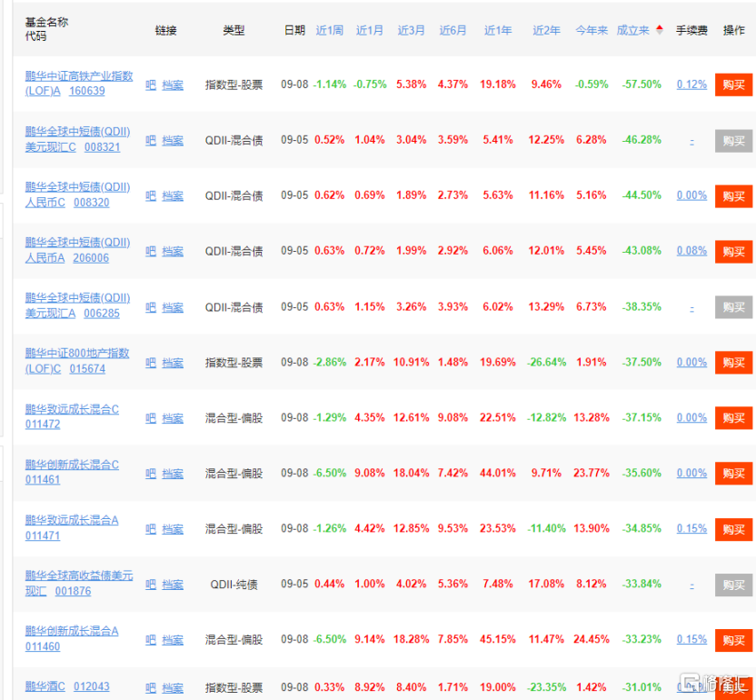The height and width of the screenshot is (700, 756).
Task: Open fund code 206006
Action: click(91, 257)
